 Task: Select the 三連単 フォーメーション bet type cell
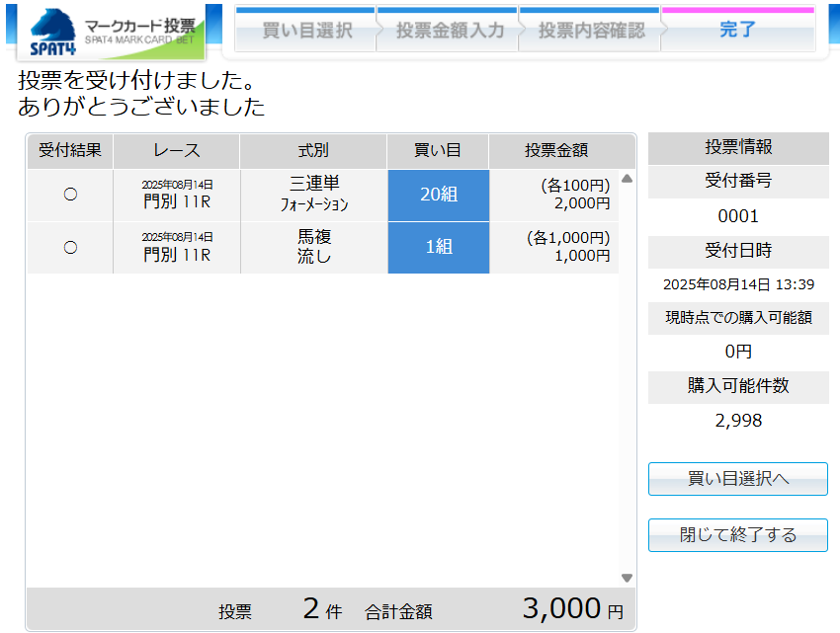[x=314, y=194]
